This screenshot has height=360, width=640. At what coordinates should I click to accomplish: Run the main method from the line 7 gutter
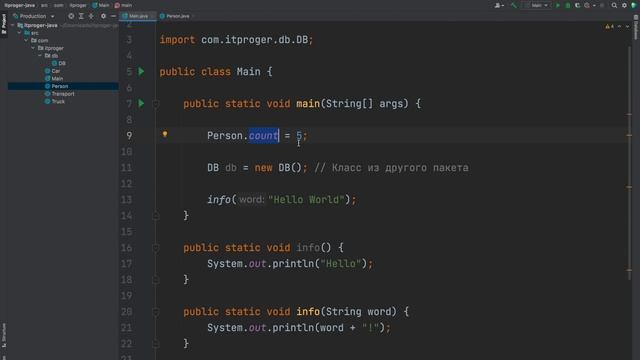coord(141,104)
